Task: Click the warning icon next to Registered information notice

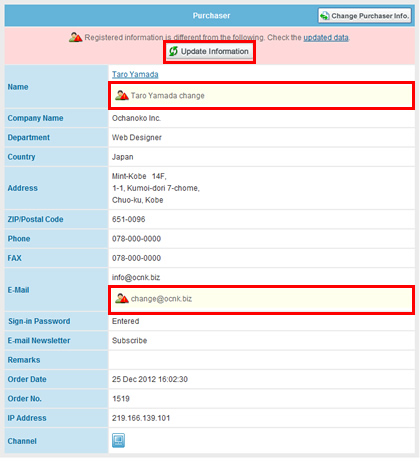Action: tap(76, 37)
